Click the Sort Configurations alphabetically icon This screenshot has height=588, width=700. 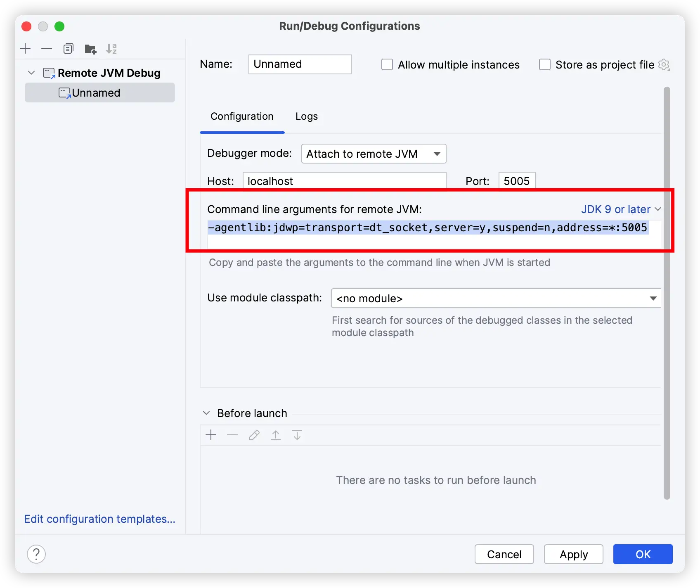point(111,49)
